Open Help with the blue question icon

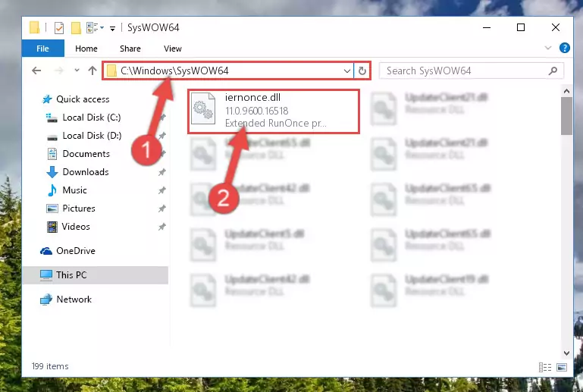point(564,48)
